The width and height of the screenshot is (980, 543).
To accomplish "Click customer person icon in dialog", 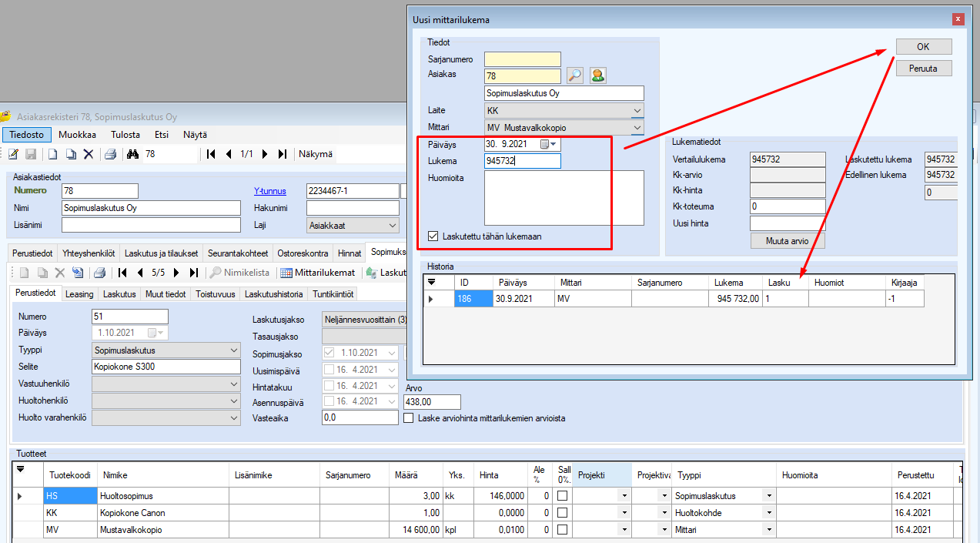I will point(597,75).
